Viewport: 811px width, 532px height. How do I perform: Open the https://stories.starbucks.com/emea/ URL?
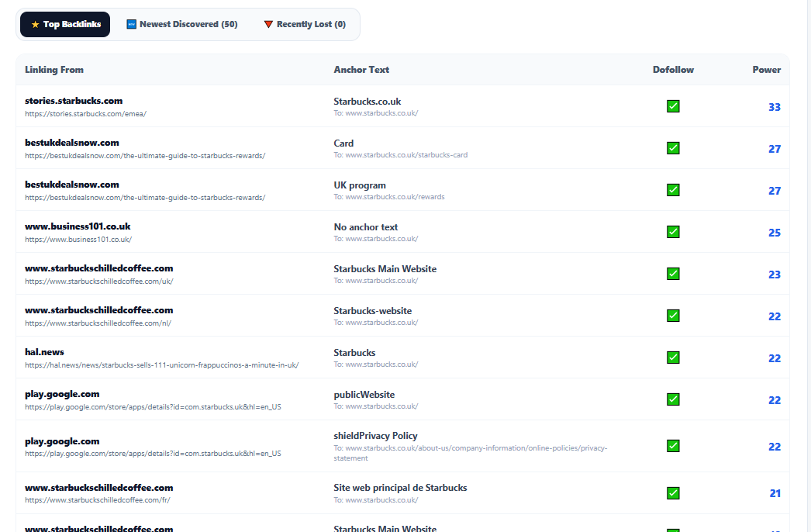(x=86, y=114)
